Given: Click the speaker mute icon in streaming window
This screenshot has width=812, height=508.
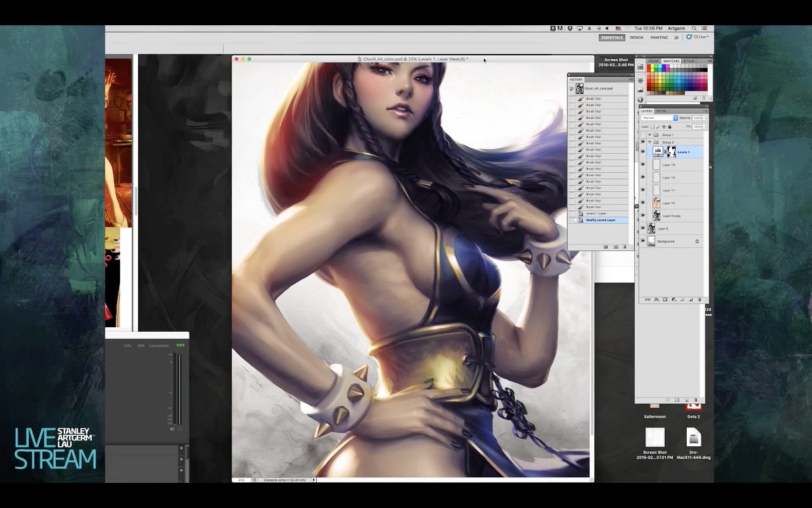Looking at the screenshot, I should click(172, 429).
